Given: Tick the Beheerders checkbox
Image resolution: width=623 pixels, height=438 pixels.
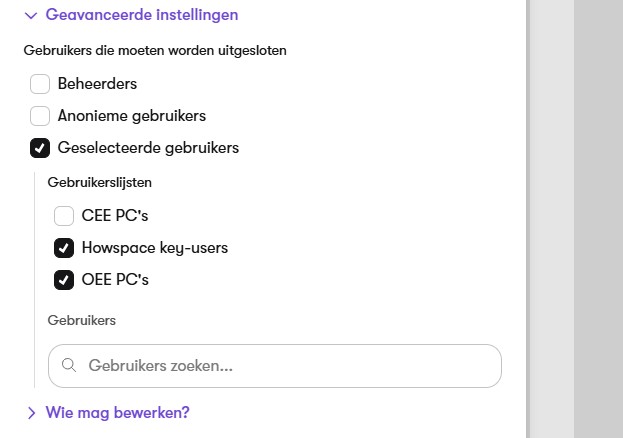Looking at the screenshot, I should pos(40,84).
